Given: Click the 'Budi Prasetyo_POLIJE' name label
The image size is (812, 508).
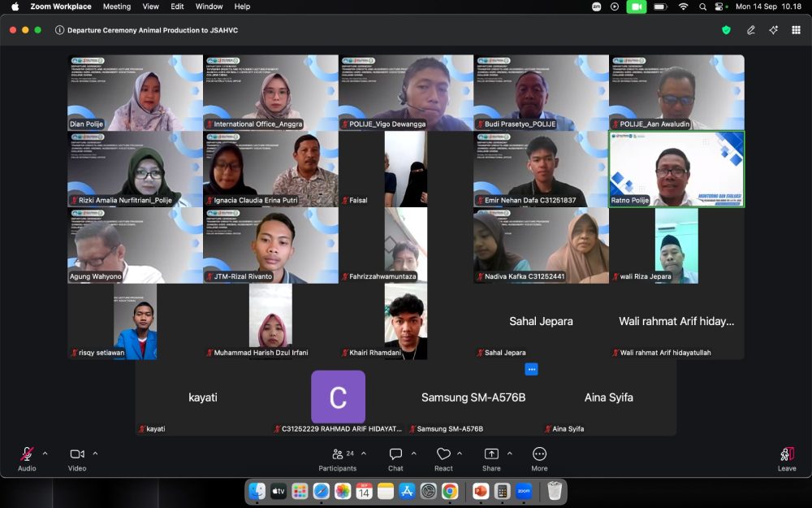Looking at the screenshot, I should [x=520, y=124].
